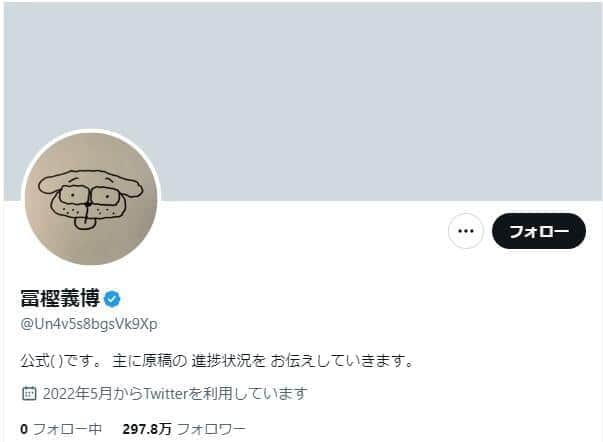Click the bio text starting with 公式
Viewport: 603px width, 442px height.
click(x=218, y=360)
